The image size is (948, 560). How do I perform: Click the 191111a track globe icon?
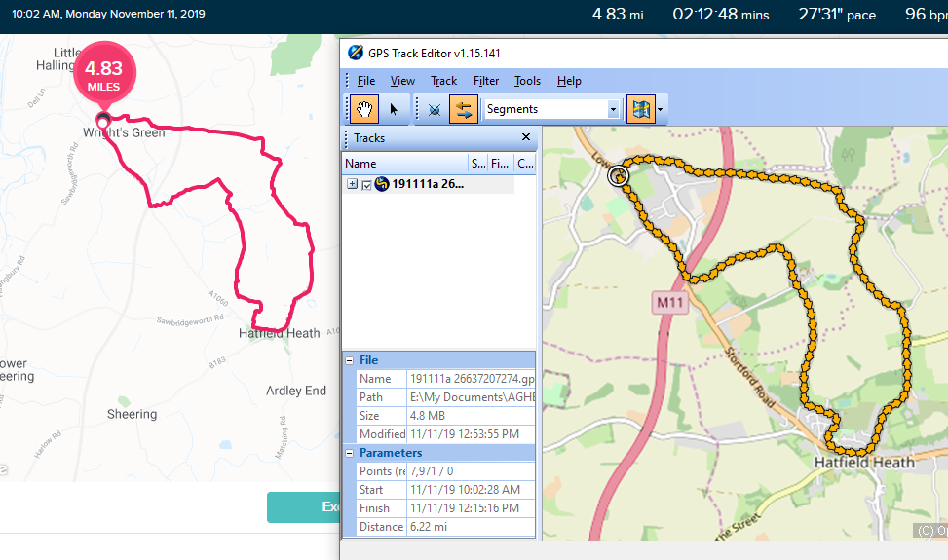(382, 184)
